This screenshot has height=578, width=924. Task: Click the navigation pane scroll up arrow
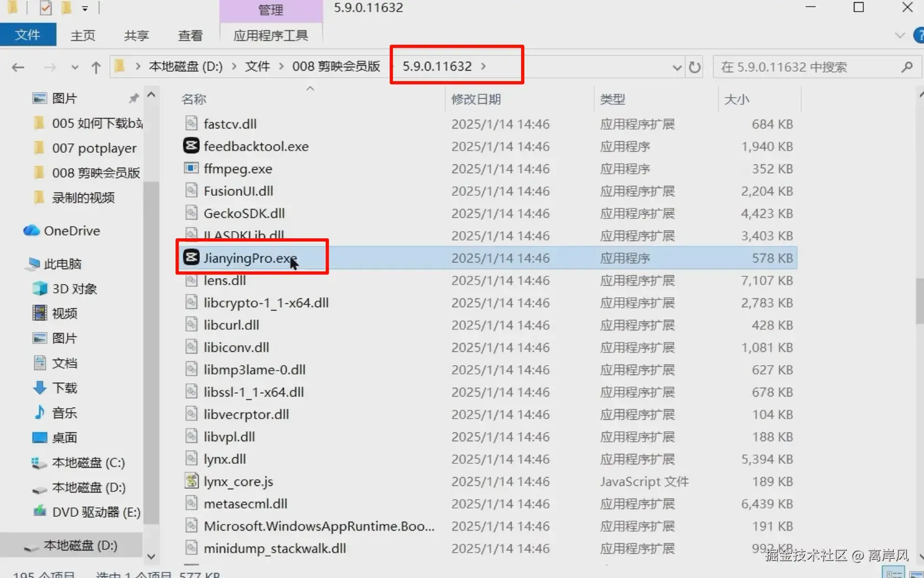(151, 95)
